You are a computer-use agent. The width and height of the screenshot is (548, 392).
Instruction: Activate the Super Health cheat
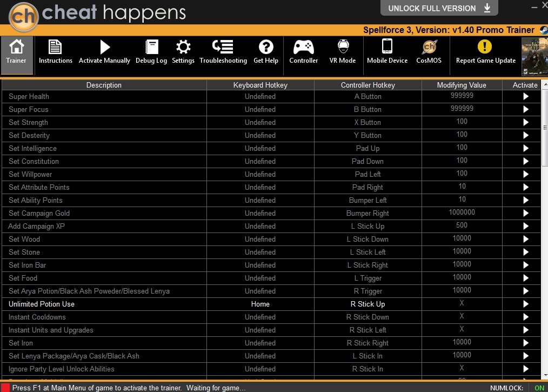[526, 97]
